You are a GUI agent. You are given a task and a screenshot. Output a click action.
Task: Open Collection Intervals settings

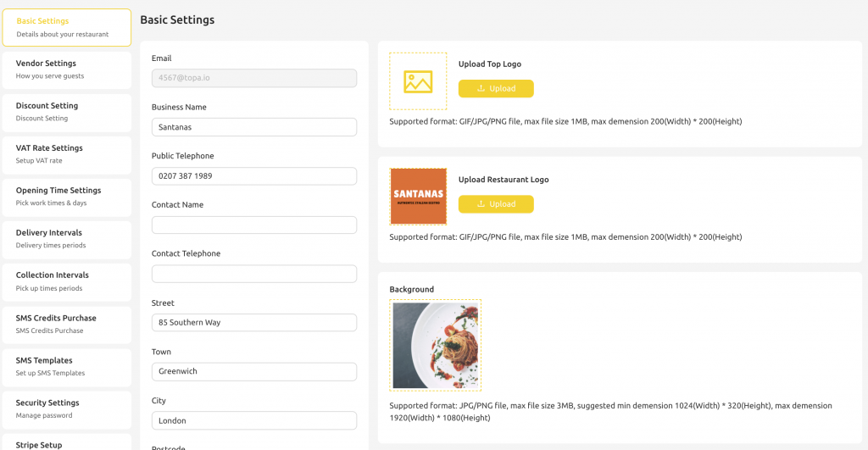click(66, 281)
